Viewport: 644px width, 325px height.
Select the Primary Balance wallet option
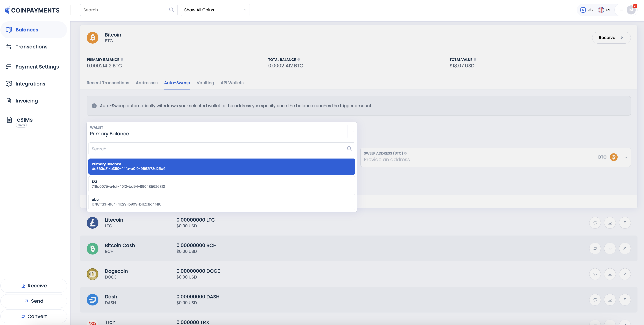[x=222, y=166]
